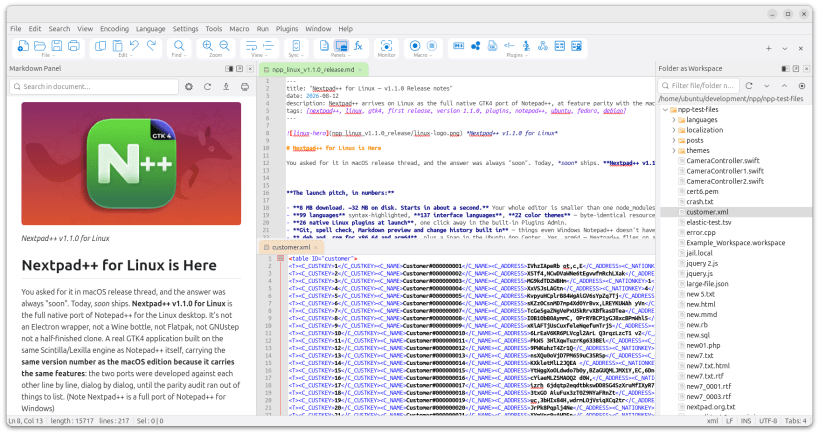Switch to npp_linux_v1.1.0_release.md tab
The image size is (819, 434).
[313, 69]
